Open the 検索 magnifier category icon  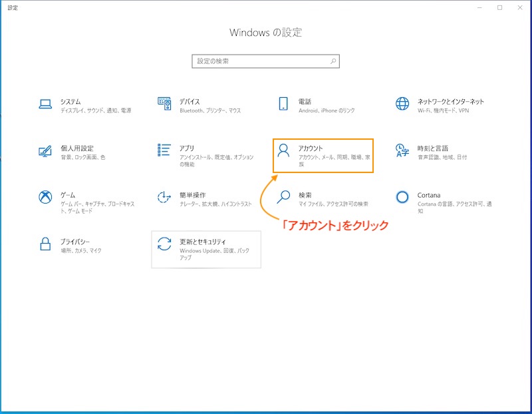(x=283, y=197)
